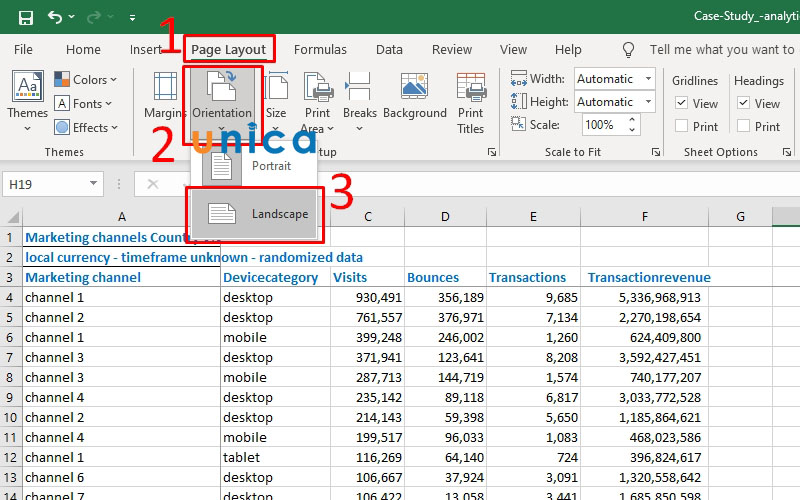Select column G header
Screen dimensions: 800x500
[x=740, y=217]
